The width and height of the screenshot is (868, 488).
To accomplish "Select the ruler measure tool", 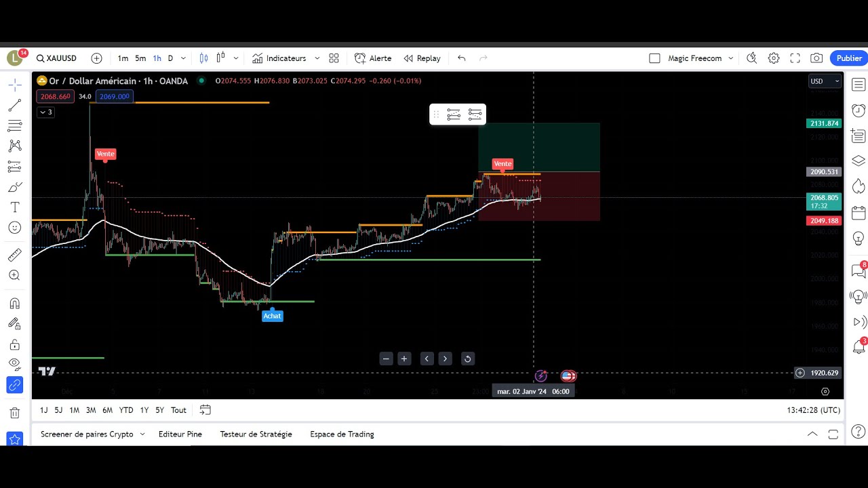I will [15, 255].
